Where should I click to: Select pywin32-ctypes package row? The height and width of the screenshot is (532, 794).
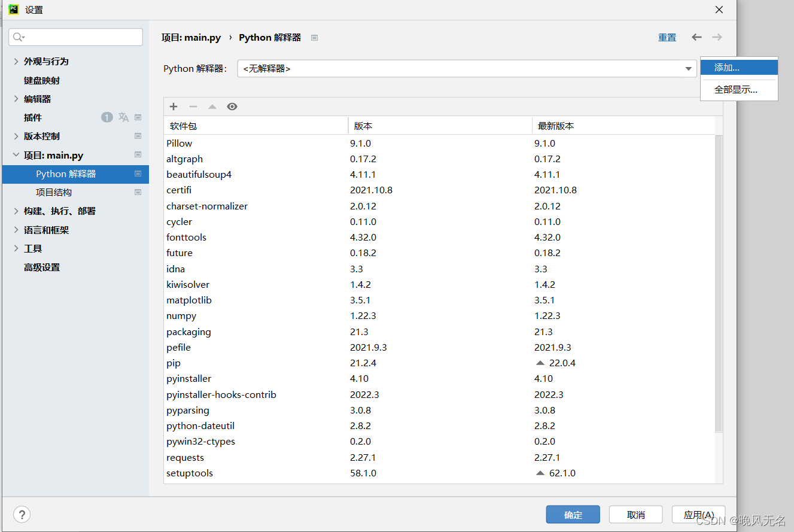[x=440, y=441]
